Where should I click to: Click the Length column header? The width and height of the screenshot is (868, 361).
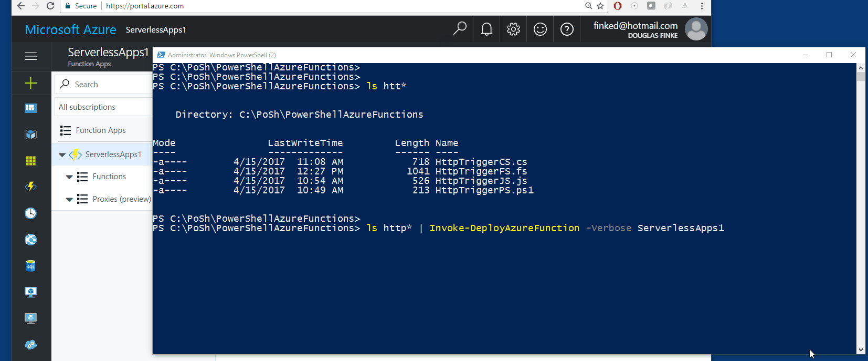[x=412, y=143]
